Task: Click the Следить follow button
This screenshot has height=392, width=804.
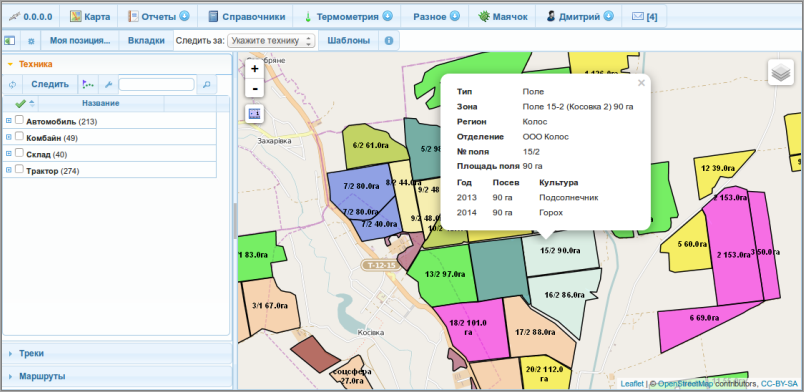Action: click(50, 85)
